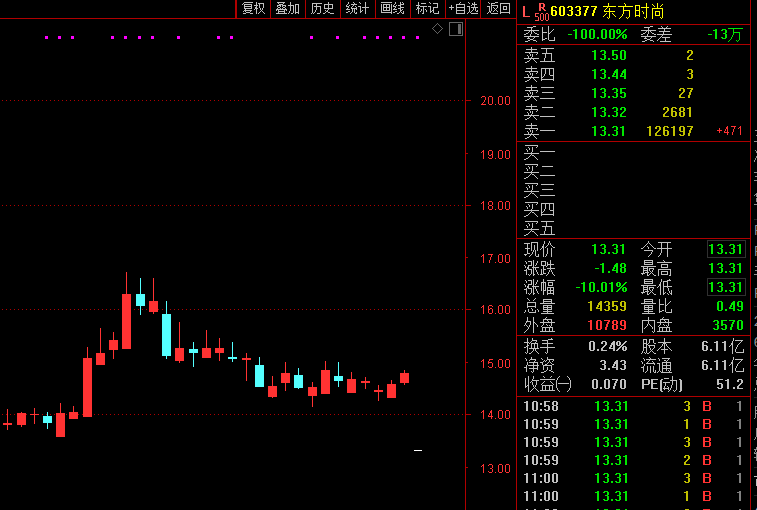The width and height of the screenshot is (757, 510).
Task: Click today's white limit-down dash near 13.31
Action: [418, 451]
